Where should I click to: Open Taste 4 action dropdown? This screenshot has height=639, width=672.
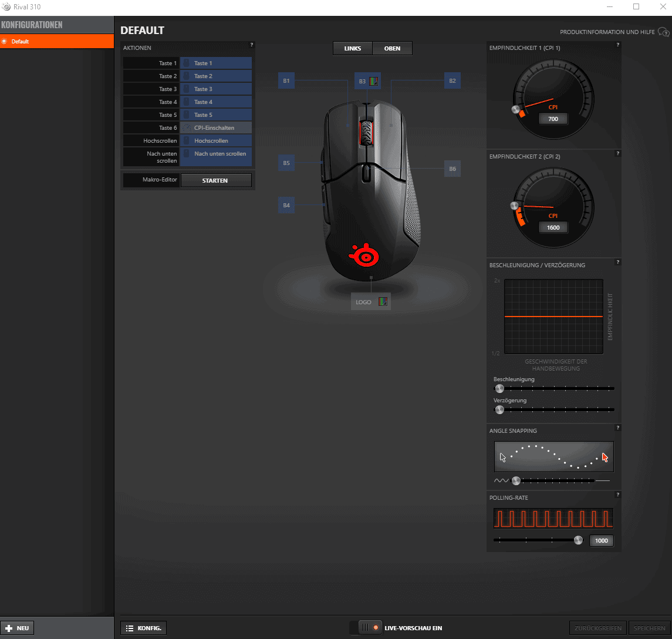(215, 102)
